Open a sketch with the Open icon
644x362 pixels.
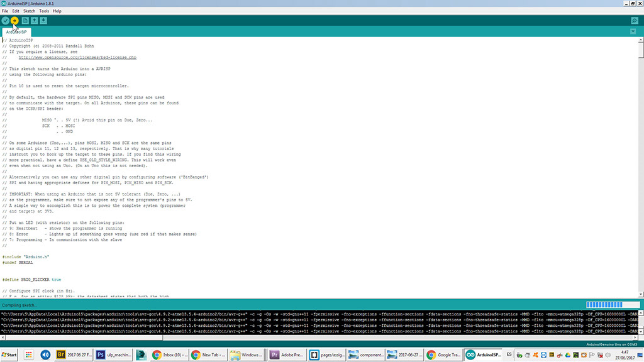click(x=34, y=21)
